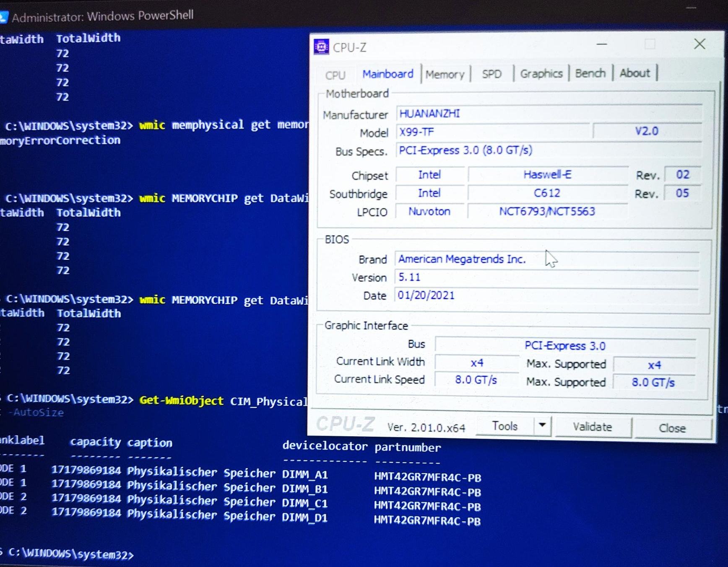
Task: Click the model revision field V2.0
Action: (x=647, y=131)
